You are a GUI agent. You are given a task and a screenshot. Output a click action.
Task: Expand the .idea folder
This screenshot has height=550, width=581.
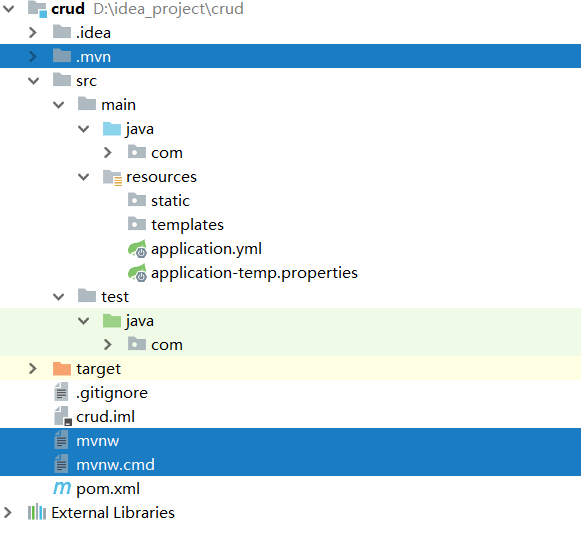[33, 33]
